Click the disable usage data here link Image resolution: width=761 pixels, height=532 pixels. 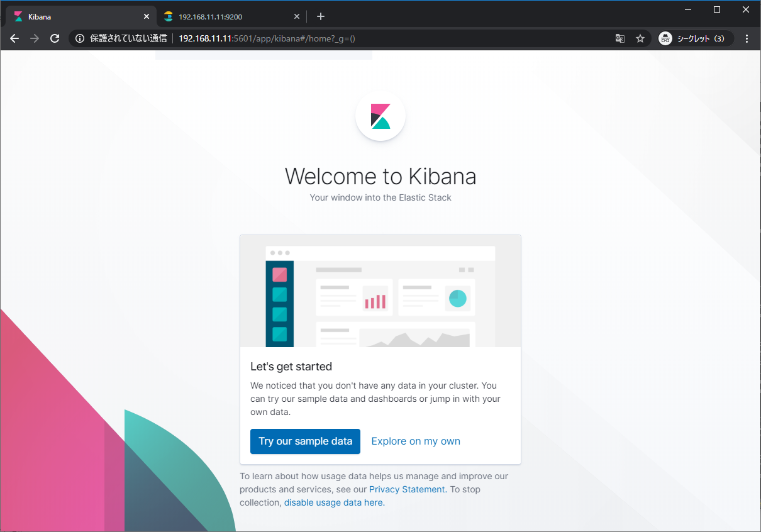333,502
